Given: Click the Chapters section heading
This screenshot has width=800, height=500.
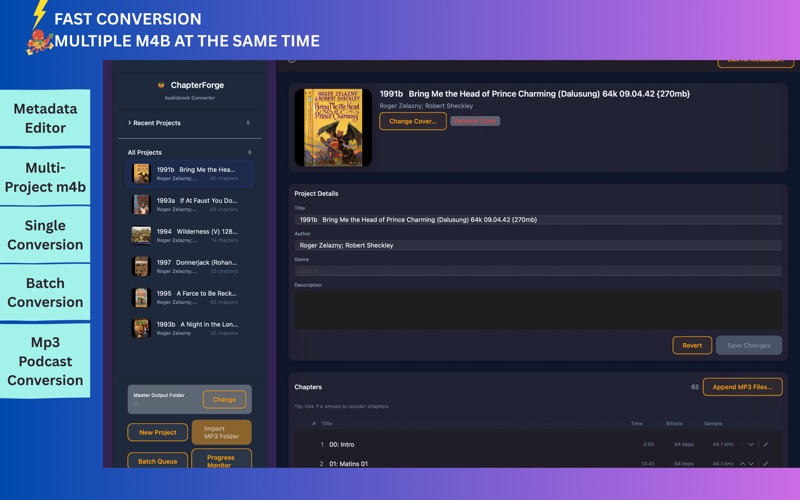Looking at the screenshot, I should [x=308, y=387].
